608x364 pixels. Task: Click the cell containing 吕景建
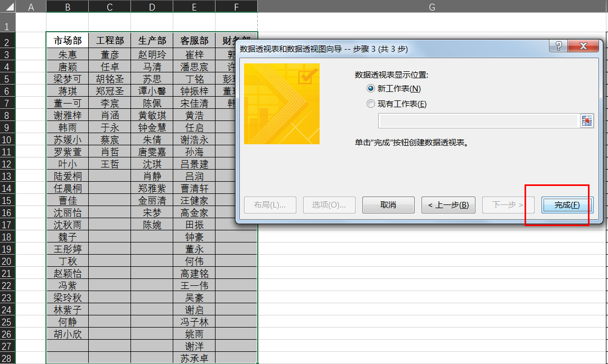click(194, 164)
